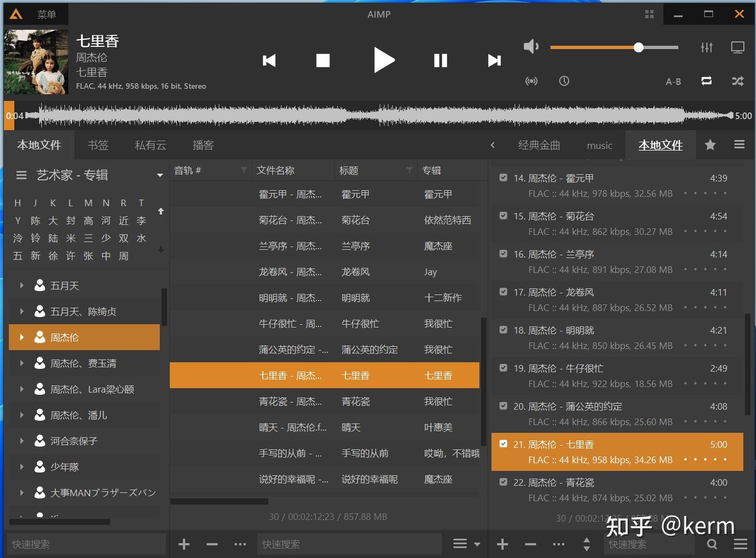The image size is (756, 558).
Task: Select the 少年隊 artist entry
Action: (x=84, y=467)
